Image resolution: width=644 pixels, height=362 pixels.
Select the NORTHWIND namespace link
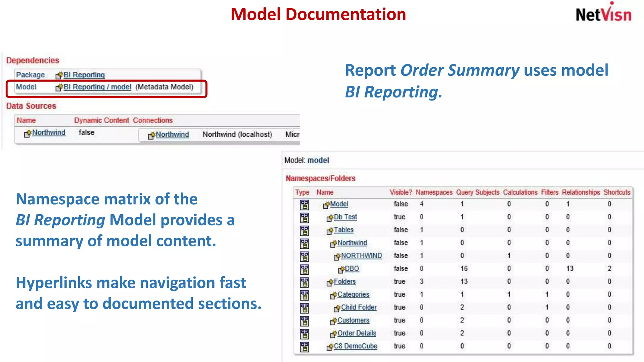361,256
